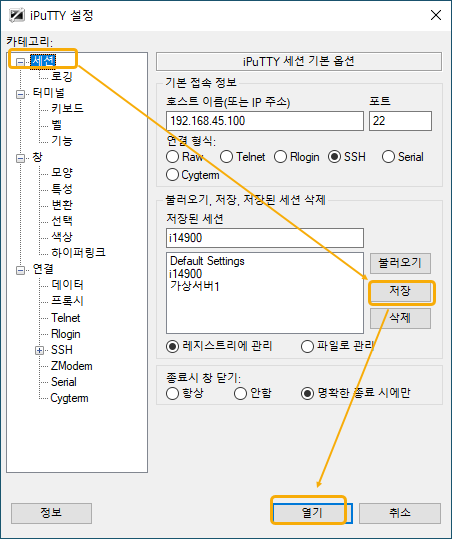Screen dimensions: 452x539
Task: Click the host name input field
Action: pyautogui.click(x=265, y=121)
